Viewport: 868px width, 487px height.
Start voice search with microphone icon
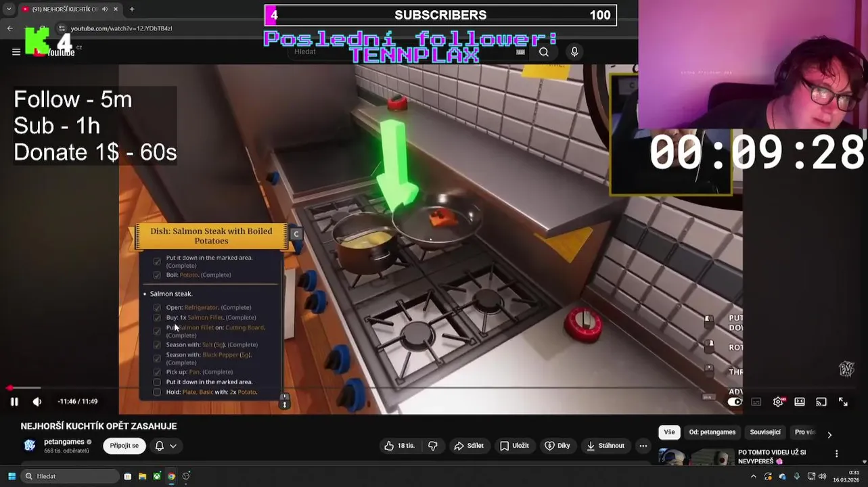tap(574, 52)
